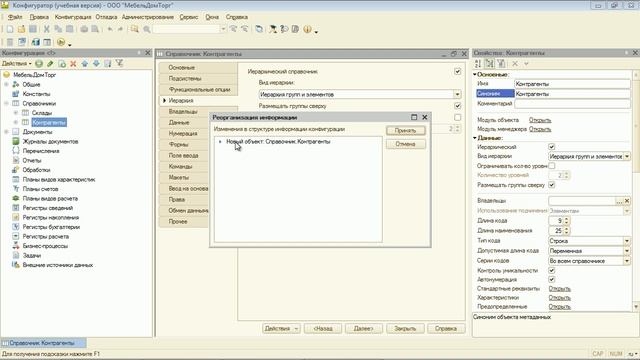Click the Start debugging run icon
Viewport: 640px width, 360px height.
61,42
